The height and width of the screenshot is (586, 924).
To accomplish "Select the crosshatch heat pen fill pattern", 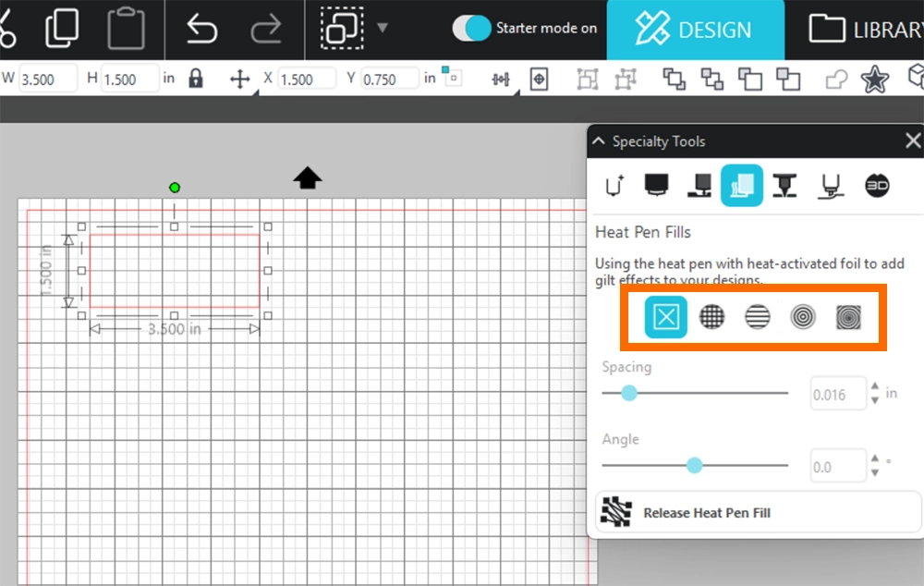I will pos(711,318).
